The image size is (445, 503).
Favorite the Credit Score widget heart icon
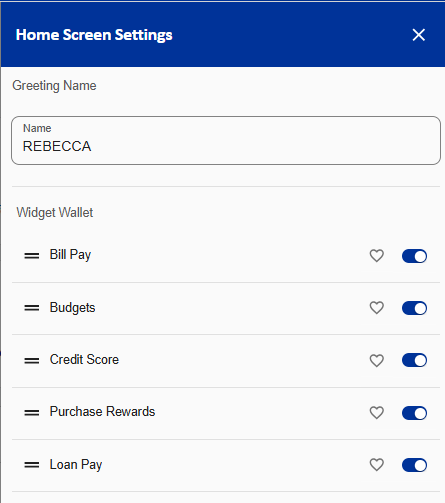pyautogui.click(x=377, y=360)
